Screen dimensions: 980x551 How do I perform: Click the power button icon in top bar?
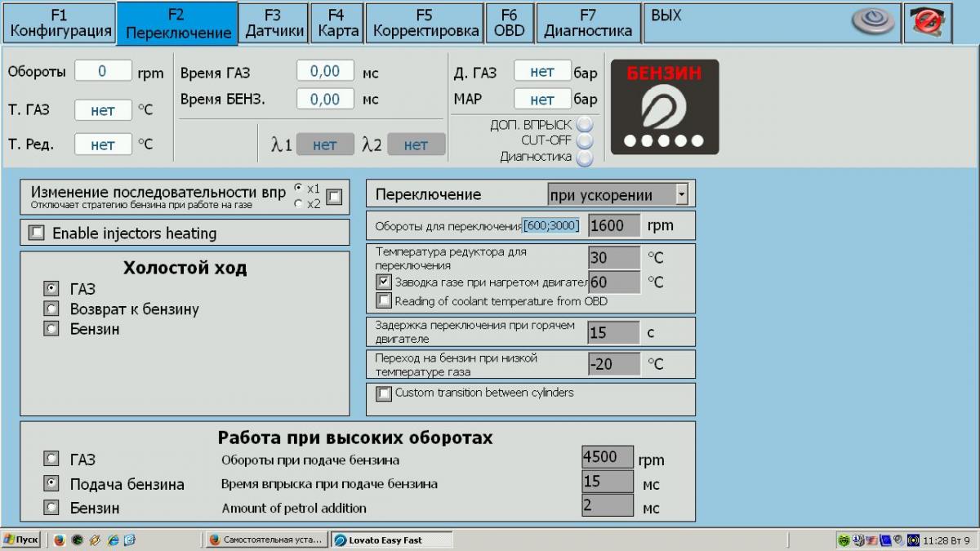point(873,22)
